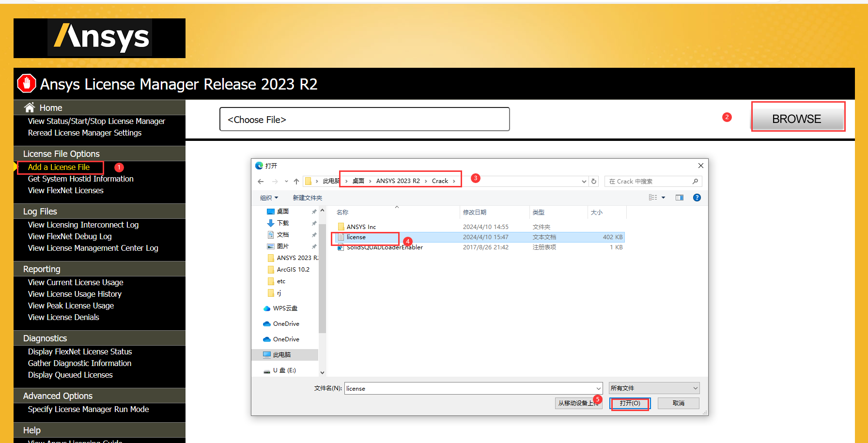Open the address bar history dropdown arrow

click(x=584, y=181)
